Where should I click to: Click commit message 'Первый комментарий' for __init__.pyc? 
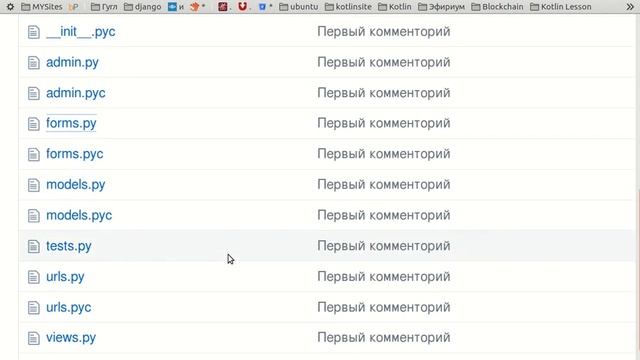384,32
